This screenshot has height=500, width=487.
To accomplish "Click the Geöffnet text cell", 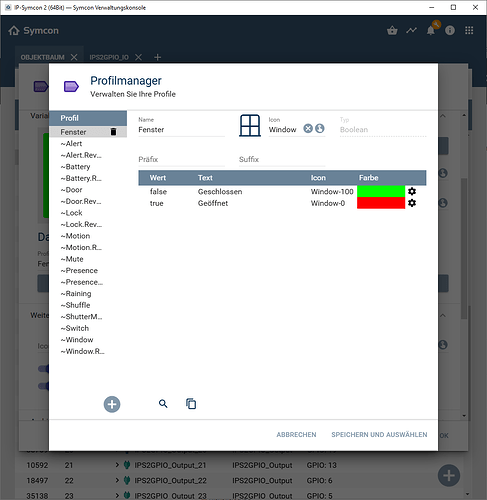I will [x=213, y=203].
